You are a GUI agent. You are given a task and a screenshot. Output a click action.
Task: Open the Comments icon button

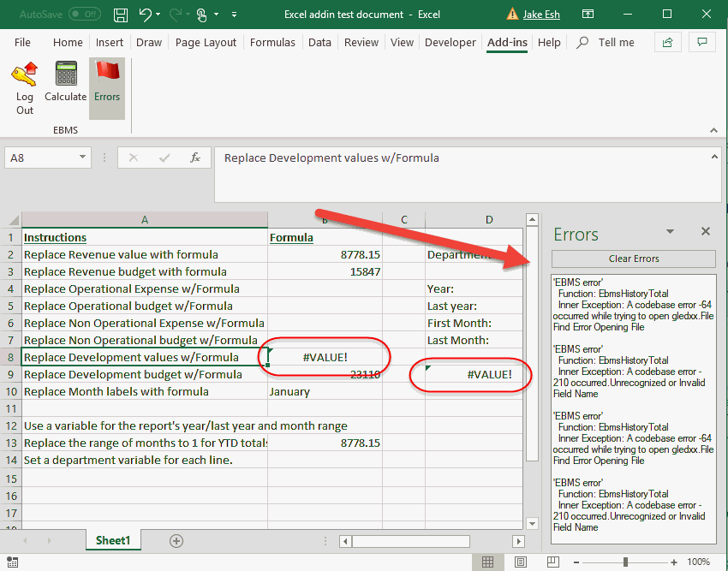tap(702, 42)
